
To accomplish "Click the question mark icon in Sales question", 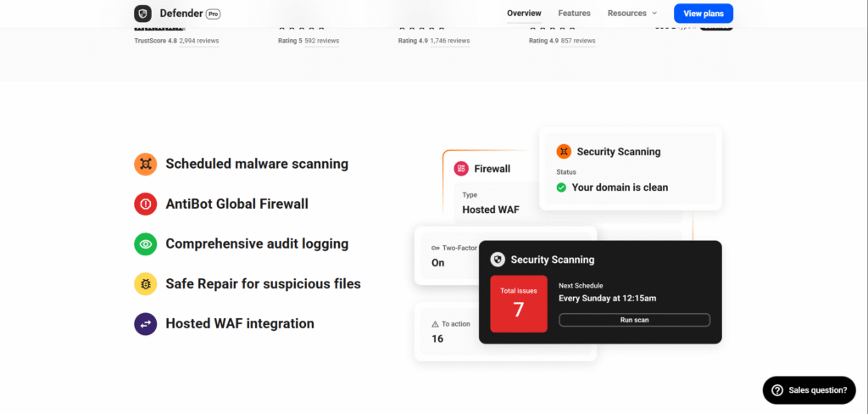I will 777,390.
